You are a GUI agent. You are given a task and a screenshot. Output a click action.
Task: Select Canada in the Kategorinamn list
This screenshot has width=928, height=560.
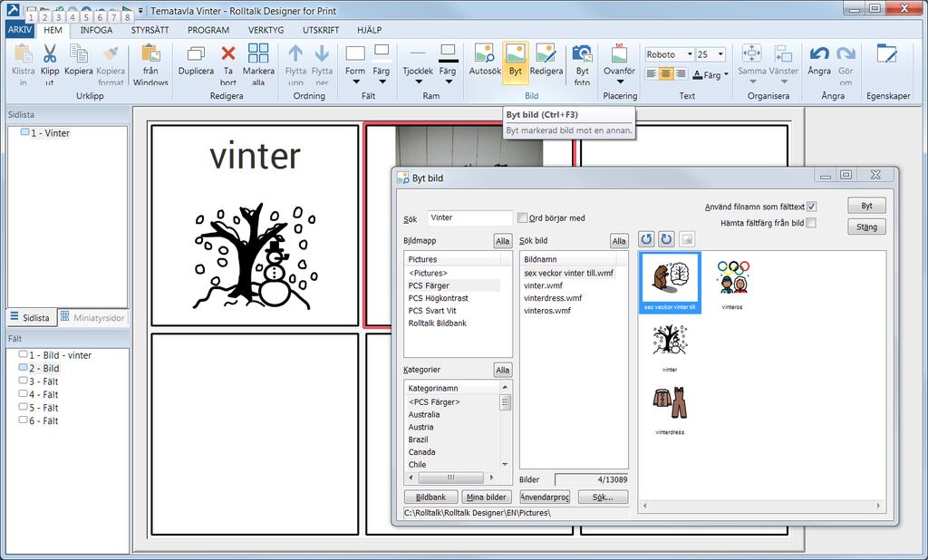pyautogui.click(x=421, y=451)
